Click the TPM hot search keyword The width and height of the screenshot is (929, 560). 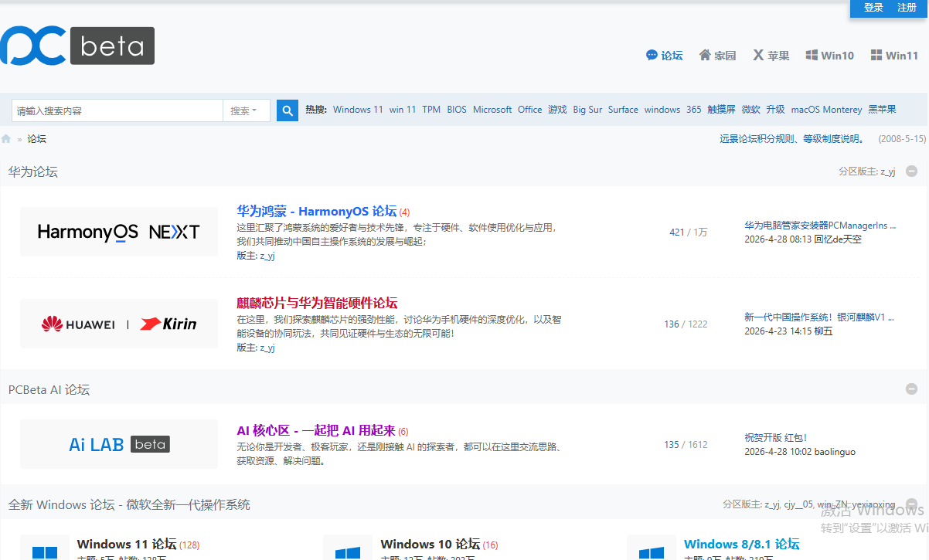point(431,110)
